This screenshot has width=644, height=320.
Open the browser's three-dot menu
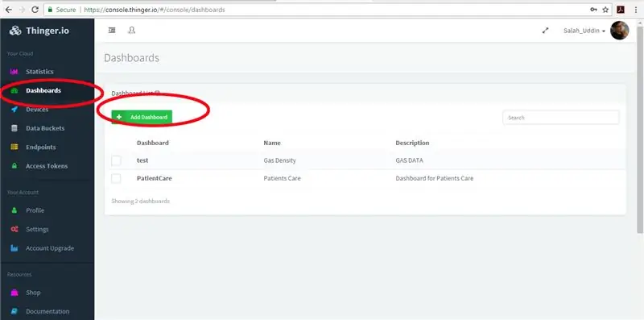click(635, 10)
